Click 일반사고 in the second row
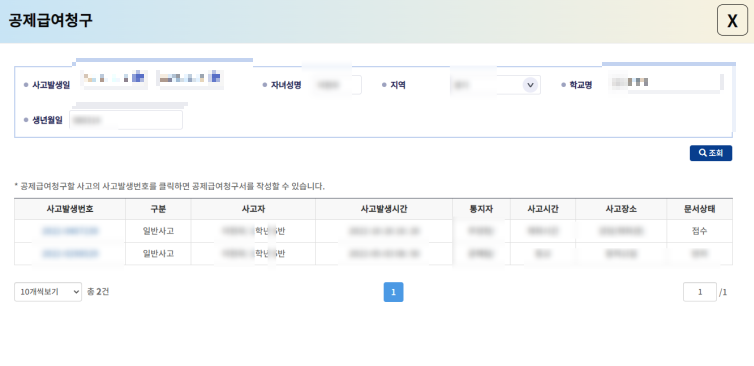Viewport: 754px width, 366px height. [x=158, y=253]
